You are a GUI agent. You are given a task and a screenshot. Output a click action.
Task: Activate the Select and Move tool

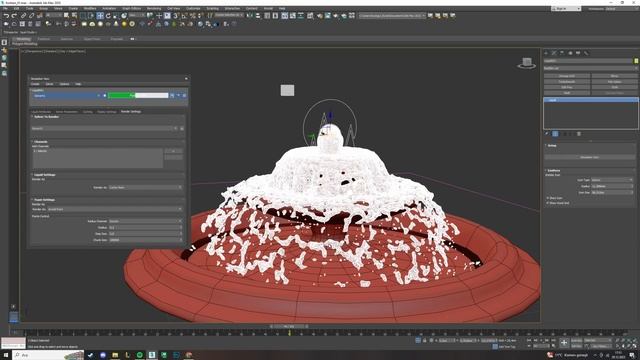tap(100, 16)
